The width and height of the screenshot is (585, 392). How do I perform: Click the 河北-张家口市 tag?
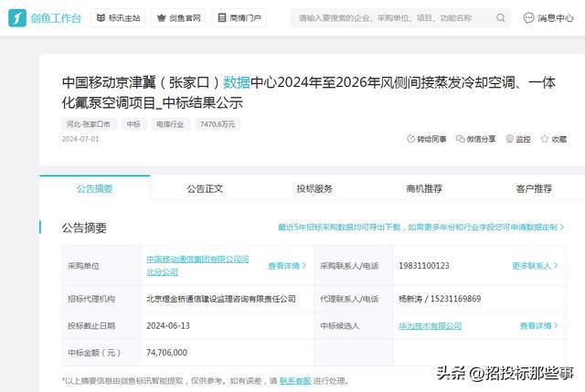point(89,124)
